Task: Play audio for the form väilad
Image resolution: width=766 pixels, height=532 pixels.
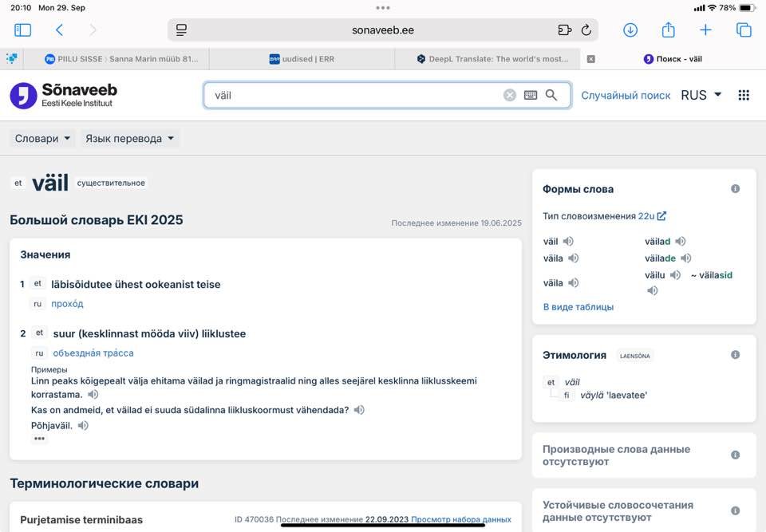Action: pos(681,242)
